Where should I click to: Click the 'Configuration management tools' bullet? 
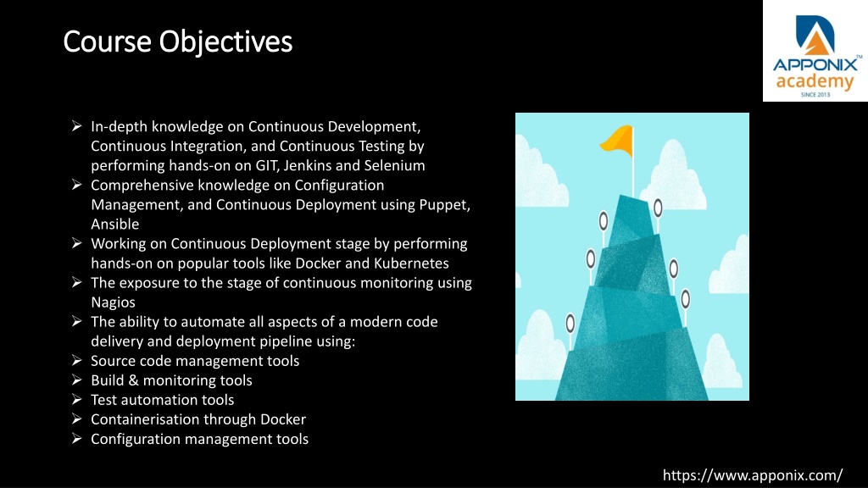pyautogui.click(x=199, y=439)
